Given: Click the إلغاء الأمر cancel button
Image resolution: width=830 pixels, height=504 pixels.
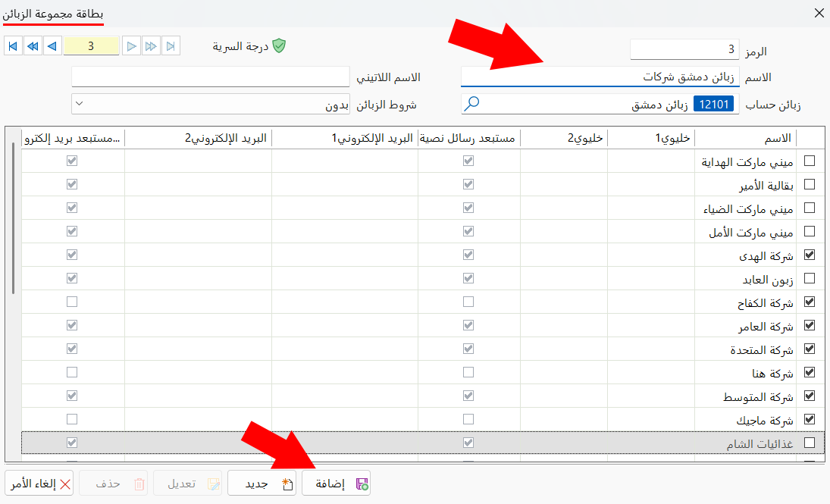Looking at the screenshot, I should pyautogui.click(x=39, y=484).
